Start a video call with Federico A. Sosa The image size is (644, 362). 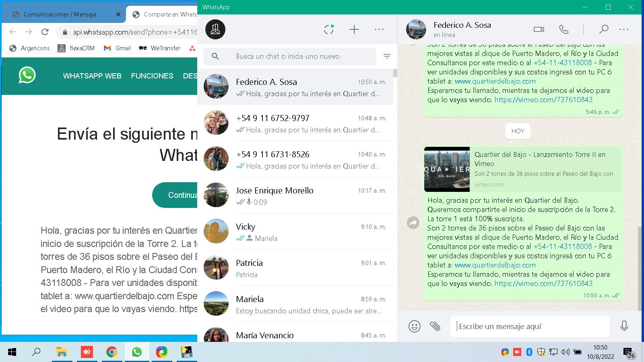539,29
